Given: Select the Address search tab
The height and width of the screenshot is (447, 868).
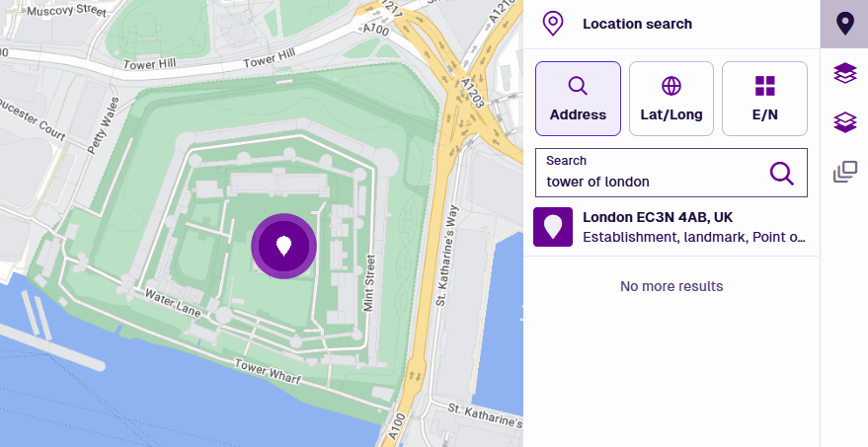Looking at the screenshot, I should point(578,99).
